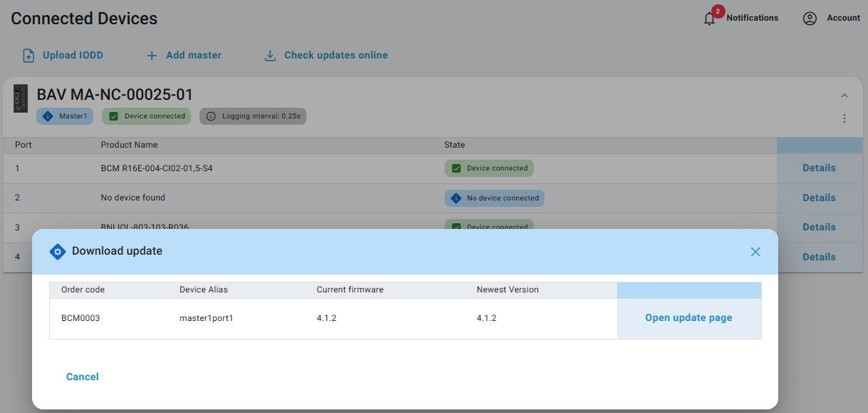This screenshot has height=413, width=868.
Task: Collapse the BAV MA-NC-00025-01 panel
Action: 844,96
